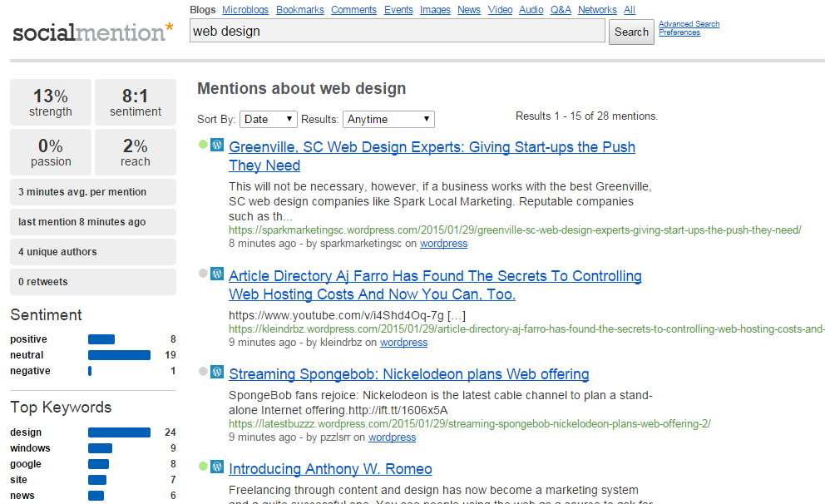Click the WordPress icon beside the Article Directory result
Image resolution: width=825 pixels, height=504 pixels.
[x=217, y=274]
